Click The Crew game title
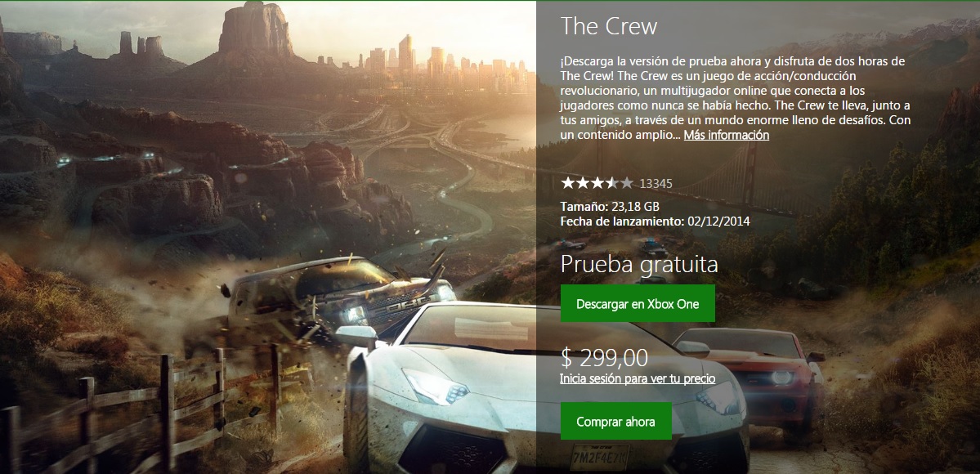 point(609,26)
